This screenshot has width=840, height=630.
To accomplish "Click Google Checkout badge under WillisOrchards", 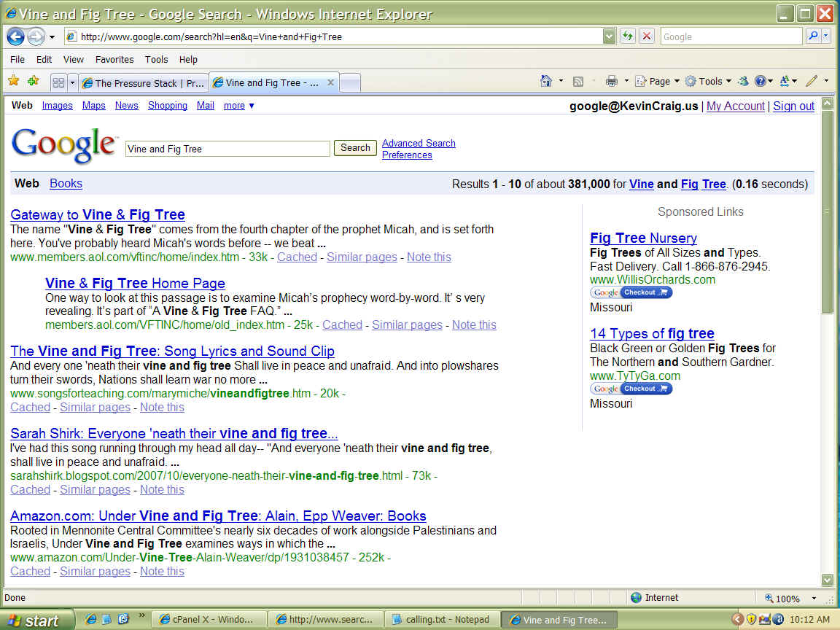I will (x=631, y=292).
